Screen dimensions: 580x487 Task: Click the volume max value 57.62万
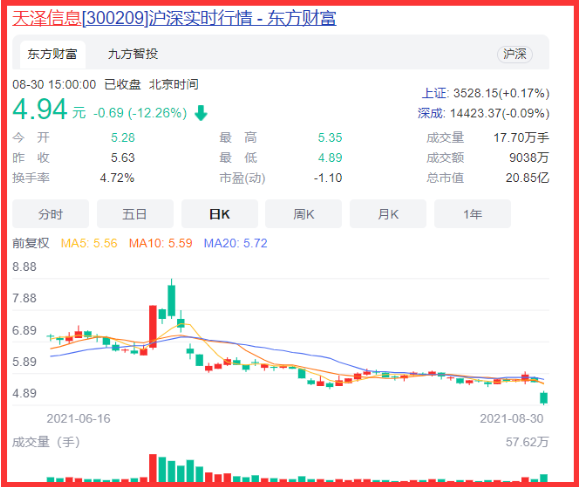[527, 442]
